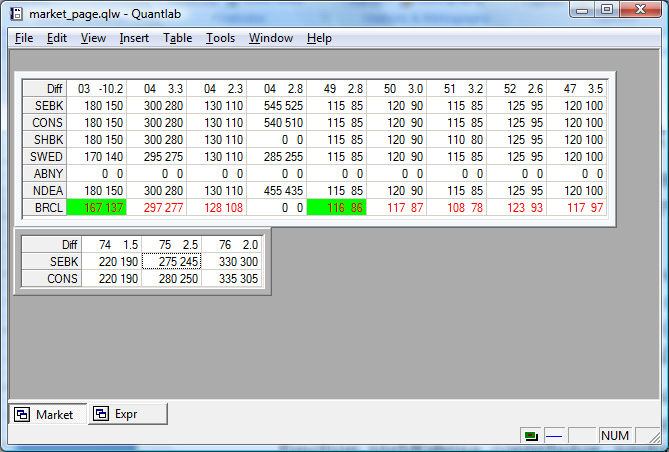669x452 pixels.
Task: Click the NDEA cell 455 435
Action: pos(276,190)
